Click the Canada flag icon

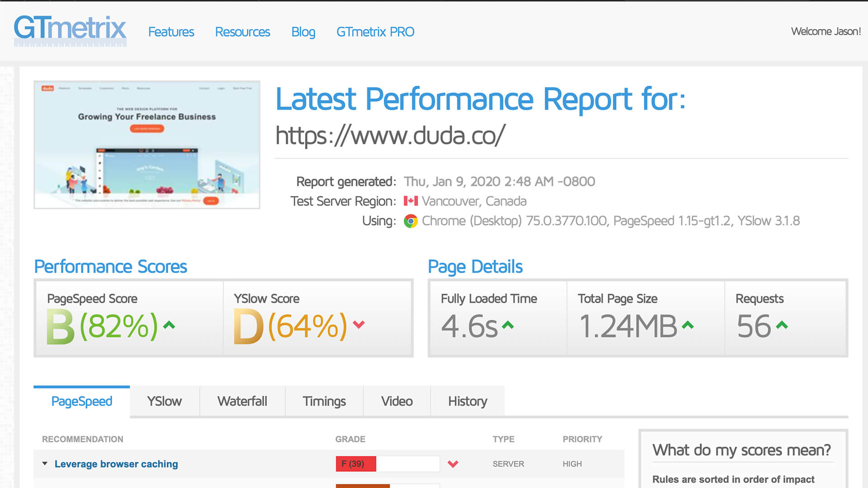click(410, 201)
